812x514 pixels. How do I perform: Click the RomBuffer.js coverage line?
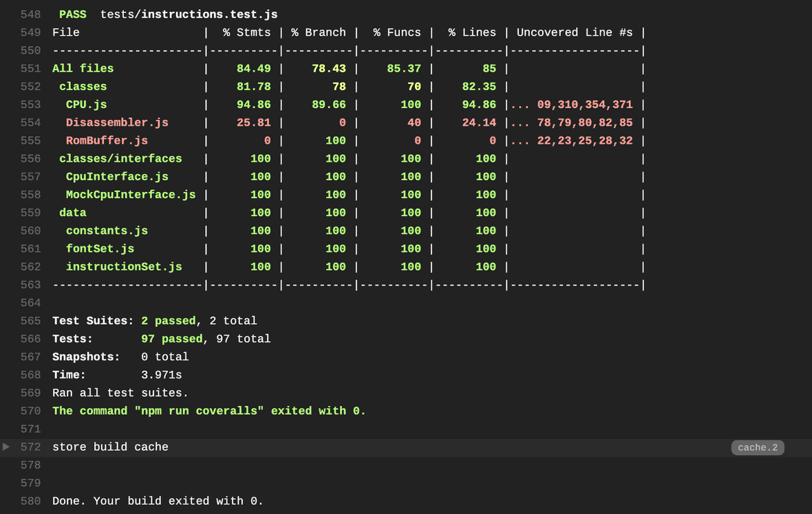tap(107, 140)
